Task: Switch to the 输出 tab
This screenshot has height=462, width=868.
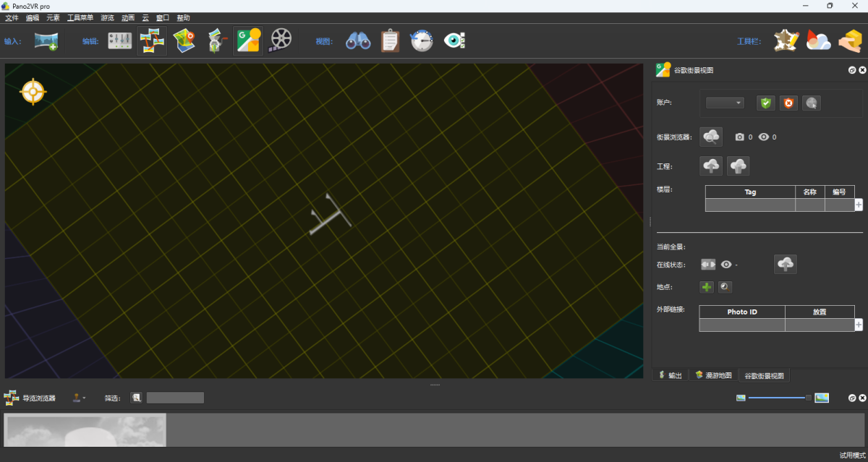Action: pyautogui.click(x=670, y=375)
